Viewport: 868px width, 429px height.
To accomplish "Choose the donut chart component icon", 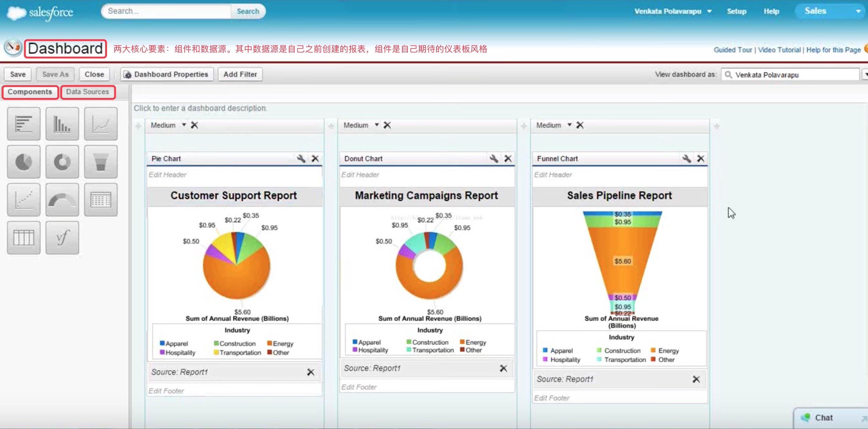I will pos(62,162).
